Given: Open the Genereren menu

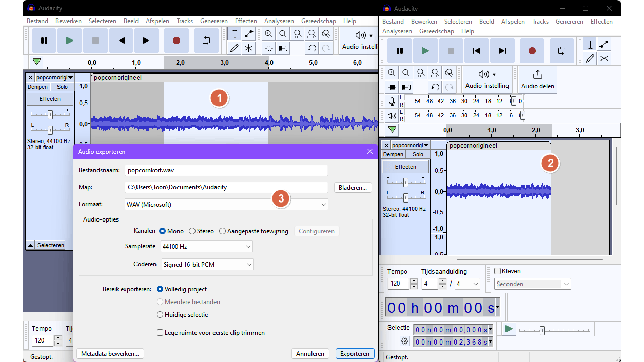Looking at the screenshot, I should point(214,21).
